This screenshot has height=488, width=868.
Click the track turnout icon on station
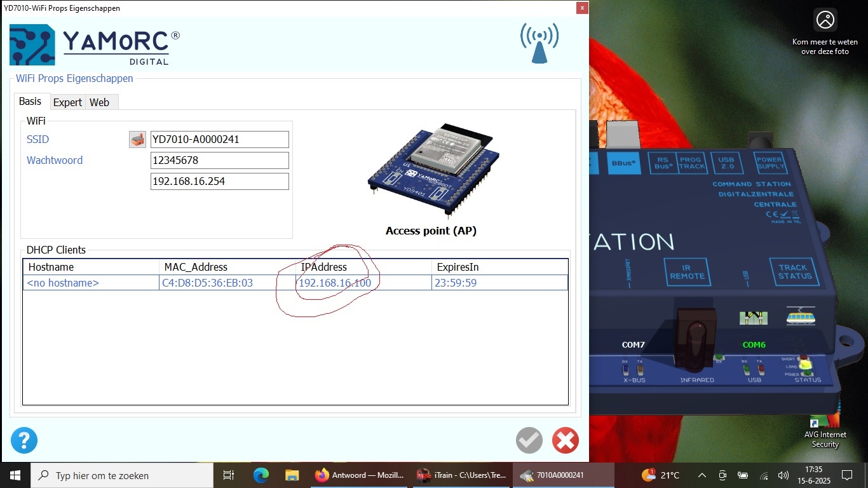pyautogui.click(x=754, y=317)
